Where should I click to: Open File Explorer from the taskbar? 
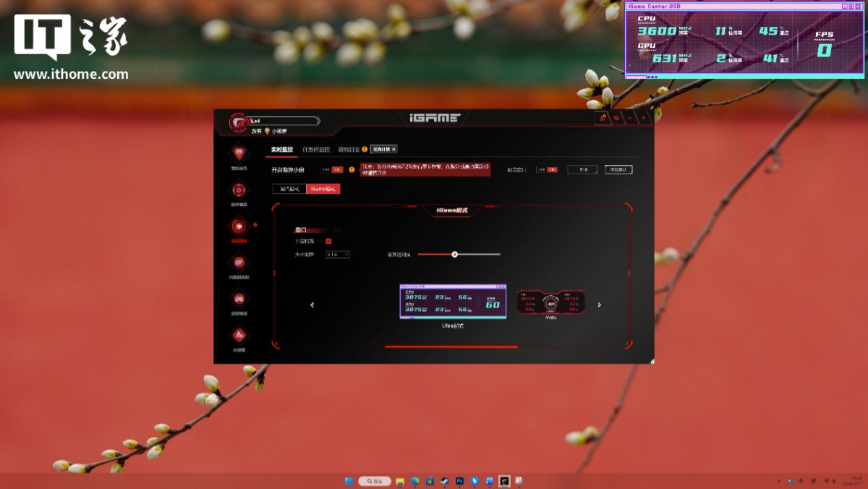point(401,481)
